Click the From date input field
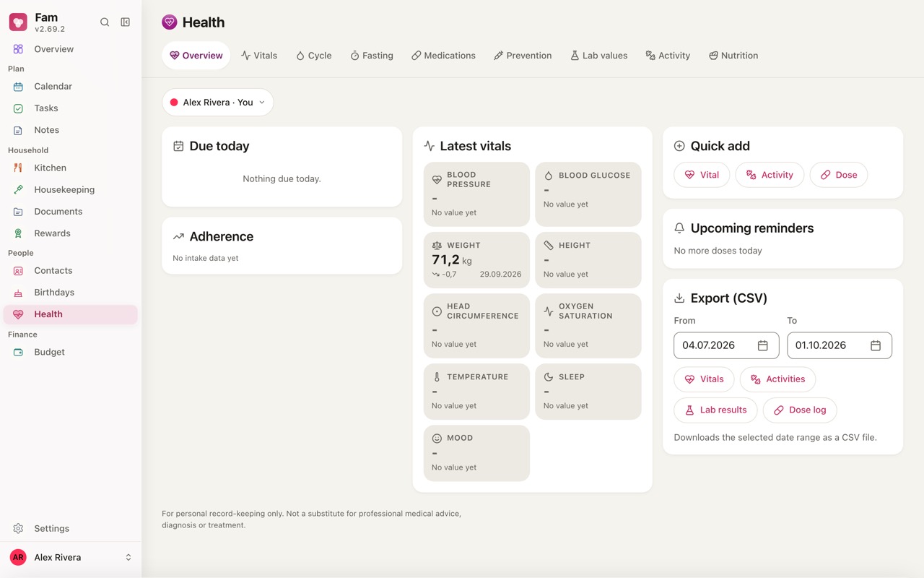 (x=726, y=345)
